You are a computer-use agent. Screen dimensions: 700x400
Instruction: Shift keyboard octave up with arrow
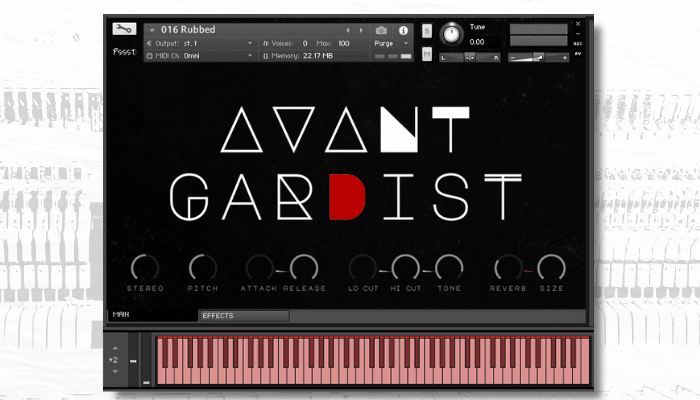[114, 347]
